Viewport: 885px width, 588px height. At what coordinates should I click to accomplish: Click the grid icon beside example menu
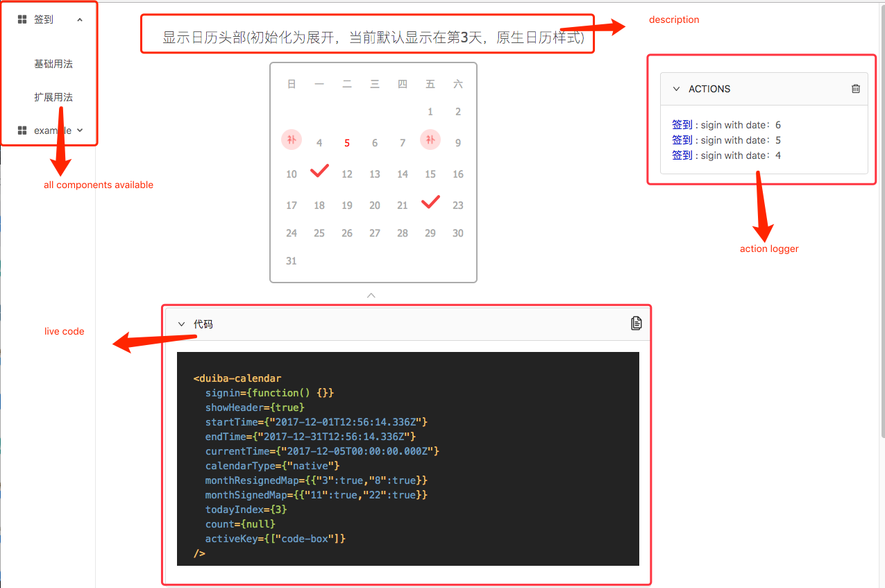coord(22,131)
